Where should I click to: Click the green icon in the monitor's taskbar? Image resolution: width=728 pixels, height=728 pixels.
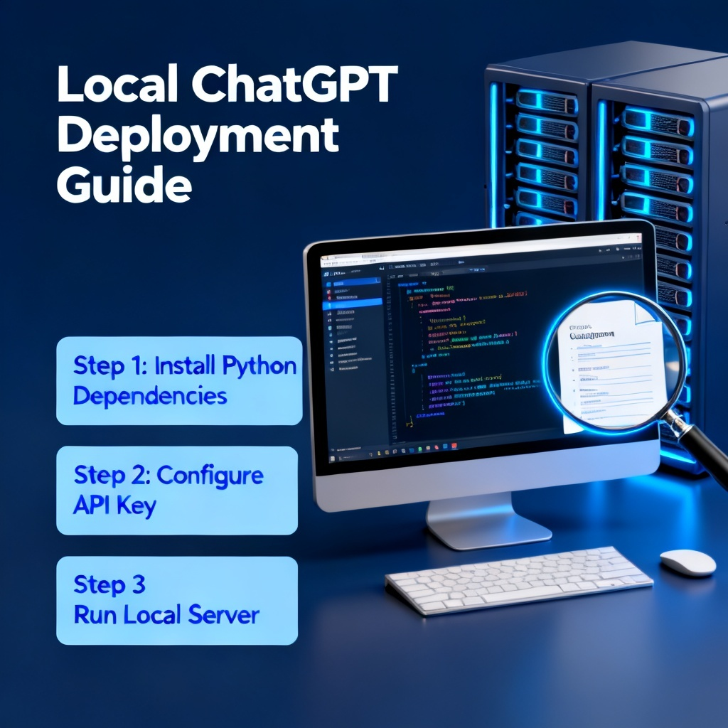pos(419,449)
